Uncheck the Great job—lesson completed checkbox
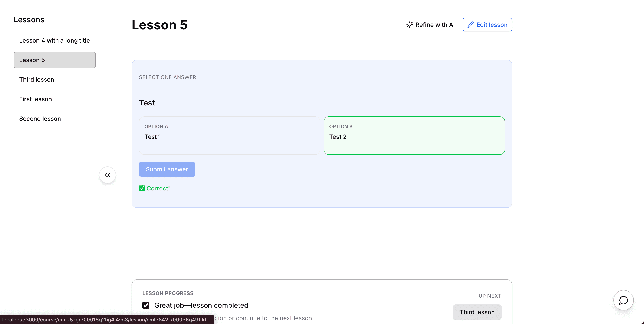This screenshot has width=644, height=324. (x=146, y=305)
